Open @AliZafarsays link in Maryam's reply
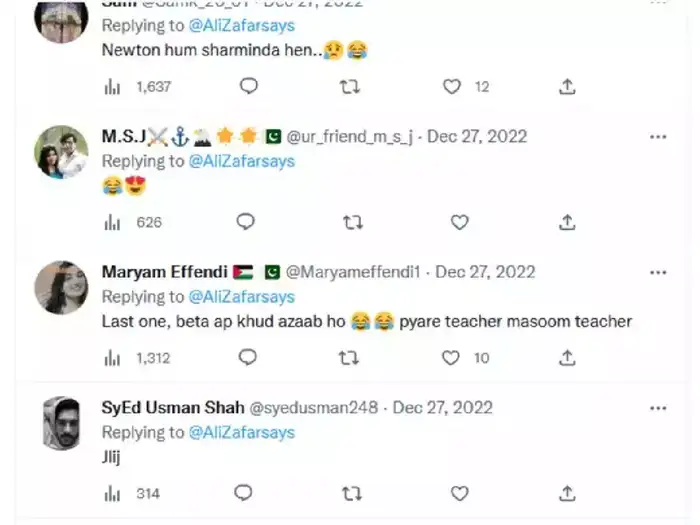 click(x=242, y=297)
